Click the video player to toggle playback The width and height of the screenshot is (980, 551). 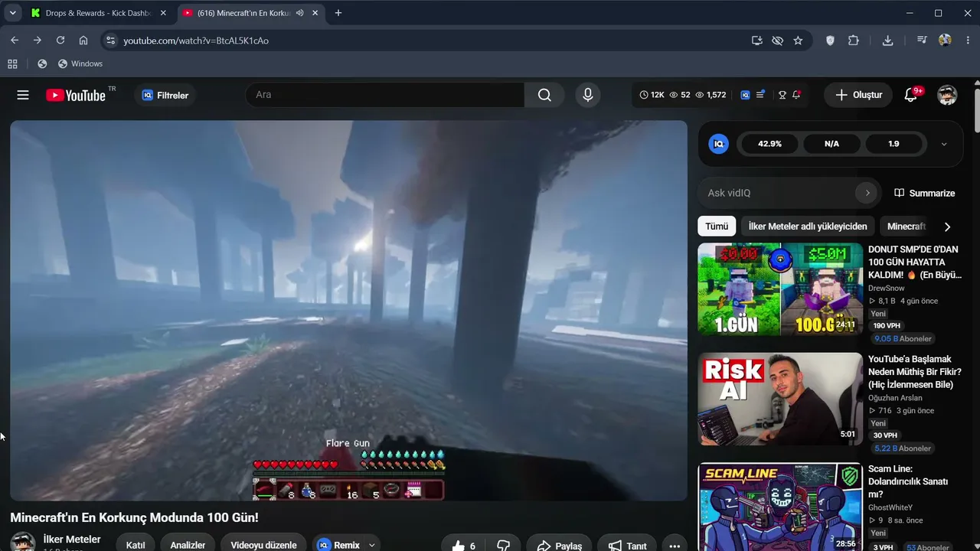click(349, 310)
